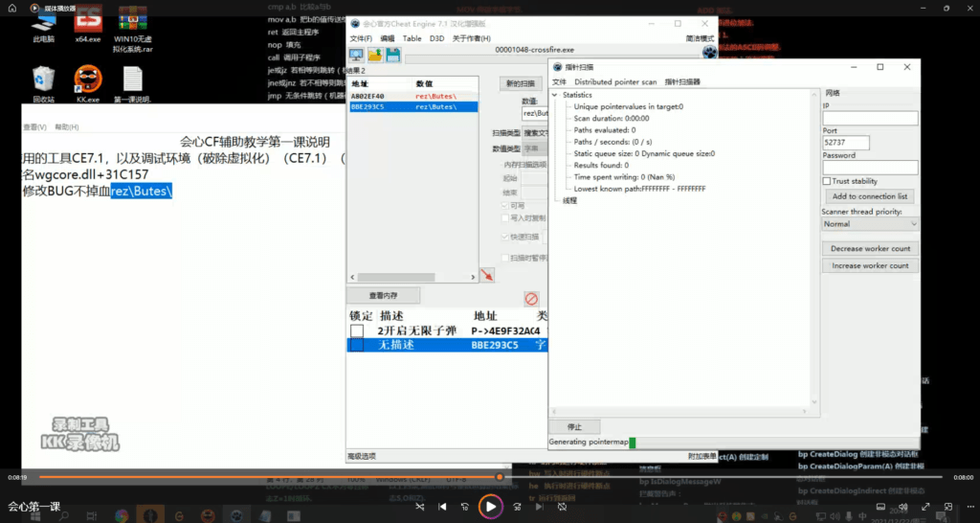The image size is (980, 523).
Task: Open the Recycle Bin desktop icon
Action: click(x=43, y=80)
